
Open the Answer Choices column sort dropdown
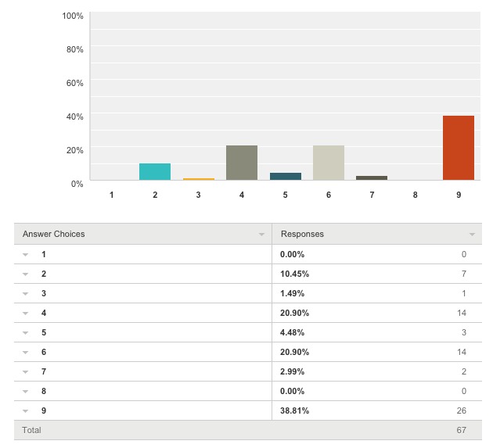pyautogui.click(x=261, y=235)
